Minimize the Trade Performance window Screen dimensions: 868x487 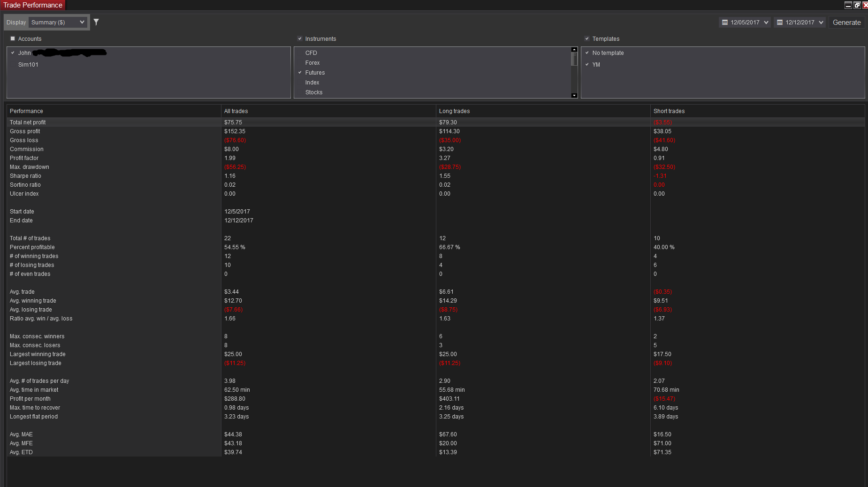pyautogui.click(x=848, y=5)
